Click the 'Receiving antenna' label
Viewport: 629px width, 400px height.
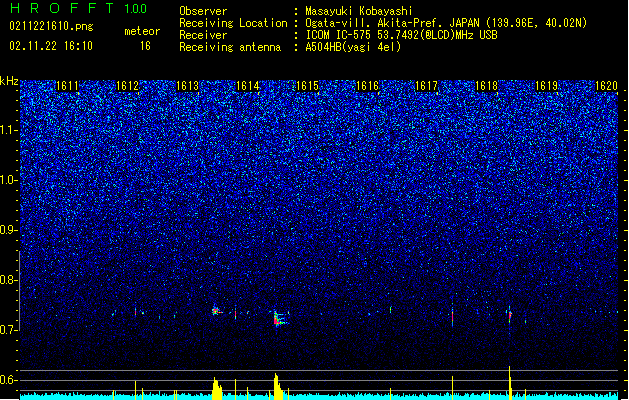coord(230,47)
